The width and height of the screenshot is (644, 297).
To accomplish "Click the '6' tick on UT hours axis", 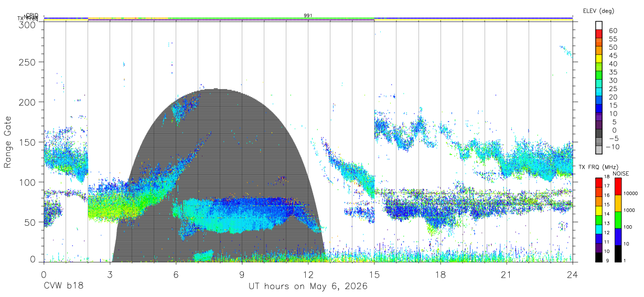I will click(176, 275).
